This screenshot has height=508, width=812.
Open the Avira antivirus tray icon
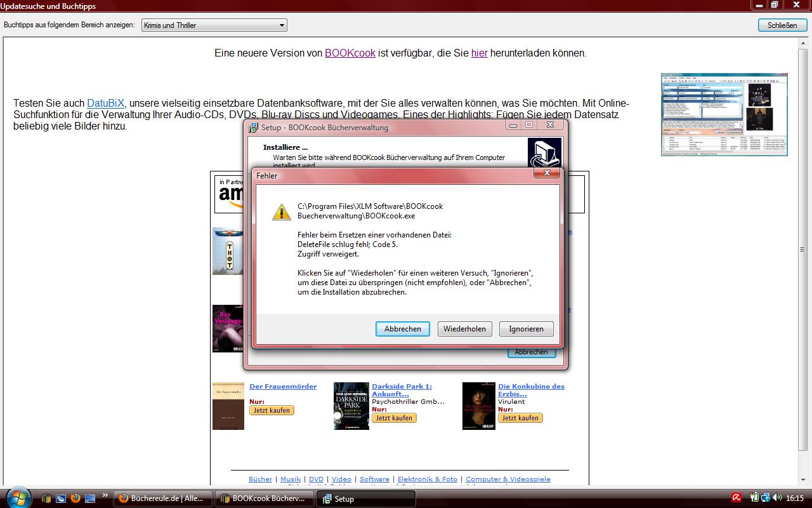point(737,498)
